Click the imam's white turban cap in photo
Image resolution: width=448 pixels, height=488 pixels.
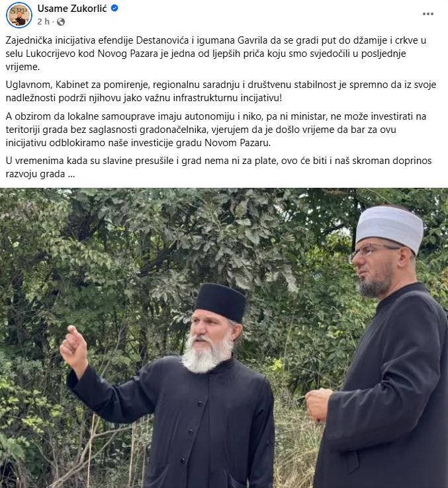(389, 227)
